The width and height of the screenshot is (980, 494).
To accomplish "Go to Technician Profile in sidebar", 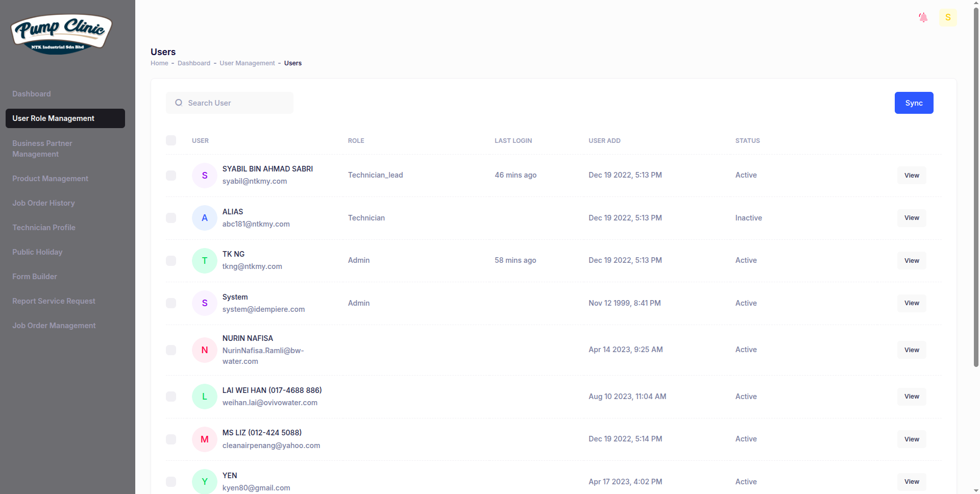I will click(x=44, y=228).
